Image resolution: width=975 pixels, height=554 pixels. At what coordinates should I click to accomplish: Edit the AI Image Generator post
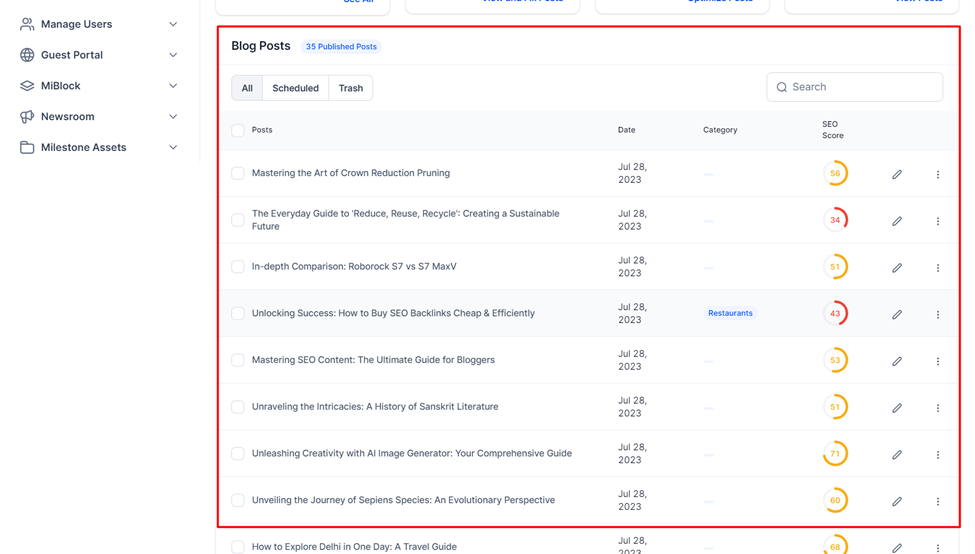[x=897, y=455]
